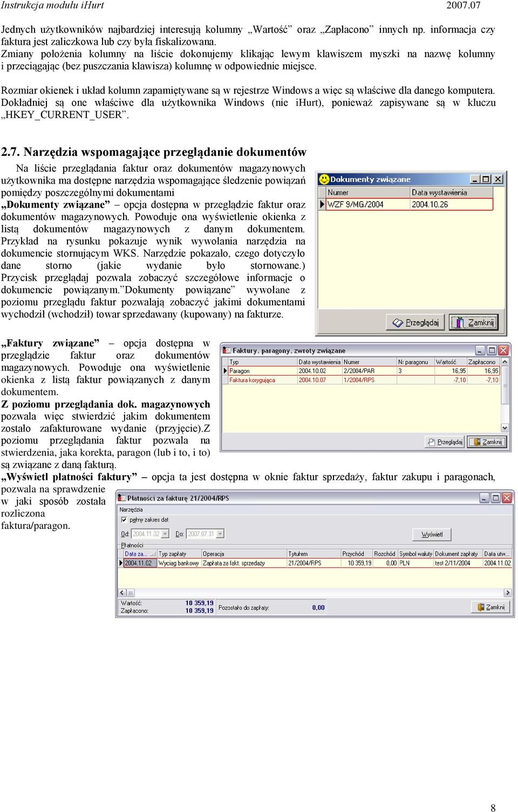This screenshot has width=518, height=812.
Task: Click Zamknij button in Dokumenty związane window
Action: coord(474,323)
